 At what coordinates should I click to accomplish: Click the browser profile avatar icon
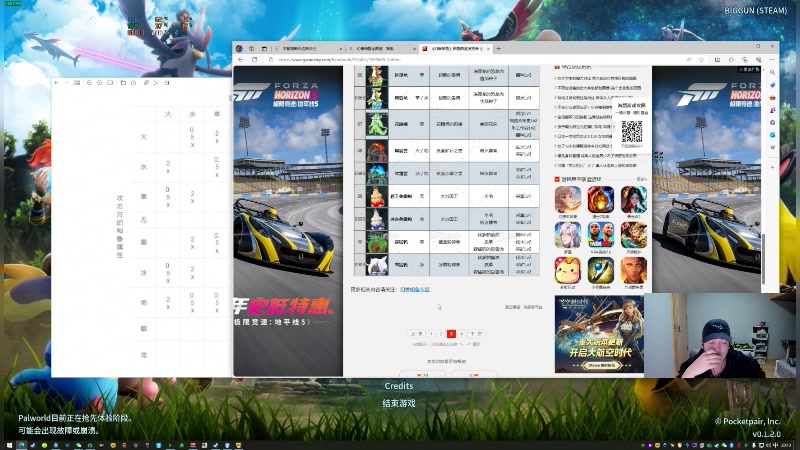tap(239, 48)
